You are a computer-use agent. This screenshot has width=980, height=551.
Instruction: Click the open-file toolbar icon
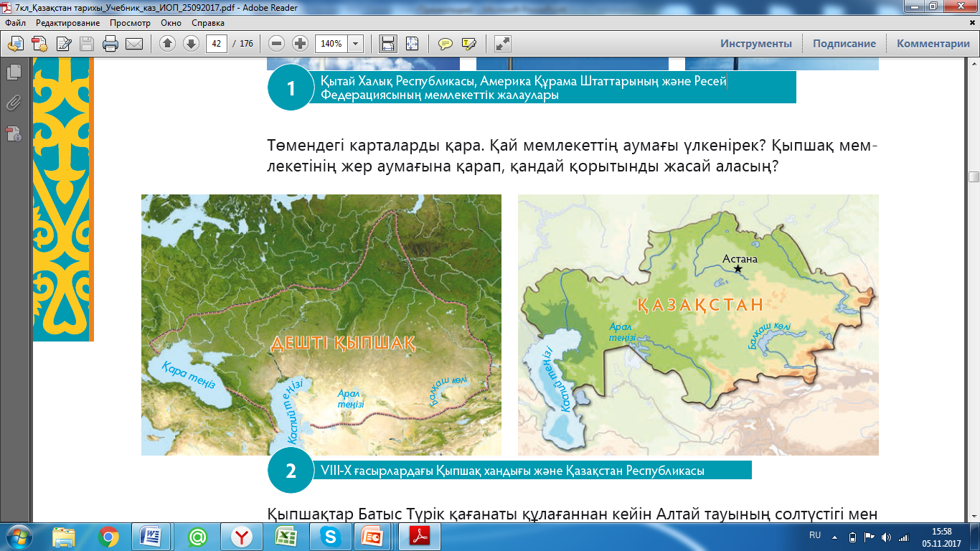tap(15, 44)
